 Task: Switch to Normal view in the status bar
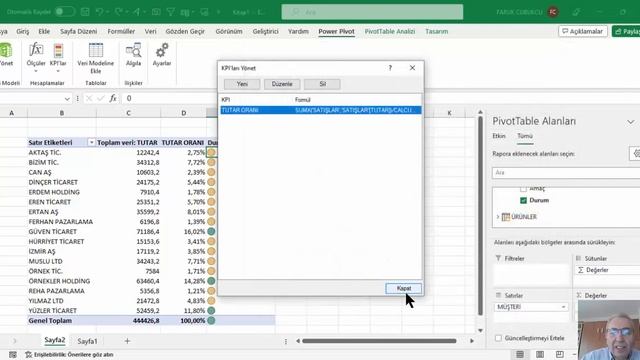tap(520, 354)
